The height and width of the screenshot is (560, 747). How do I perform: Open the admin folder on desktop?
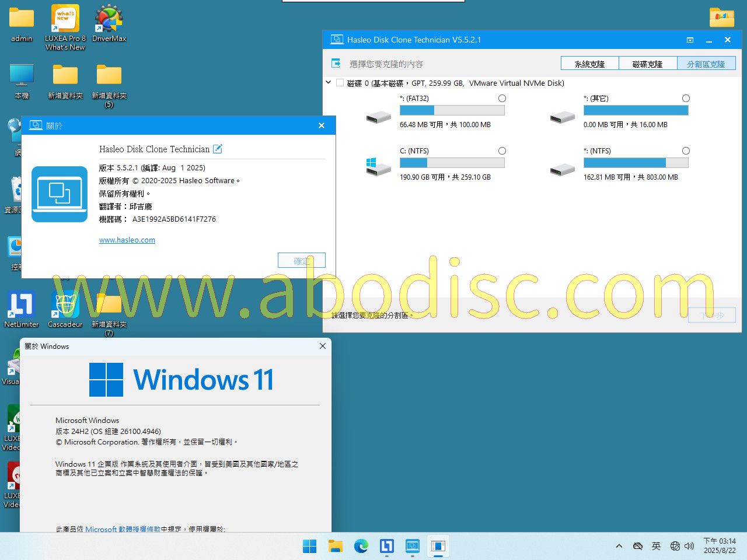coord(22,23)
